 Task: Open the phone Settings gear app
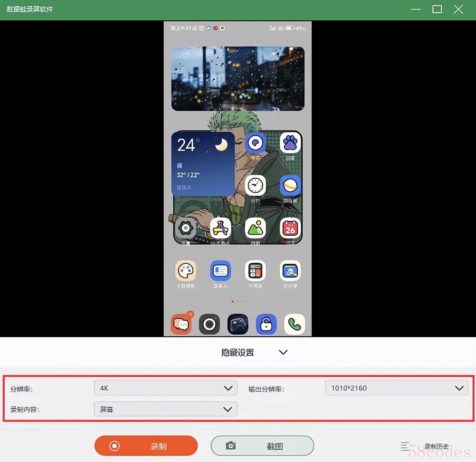186,228
